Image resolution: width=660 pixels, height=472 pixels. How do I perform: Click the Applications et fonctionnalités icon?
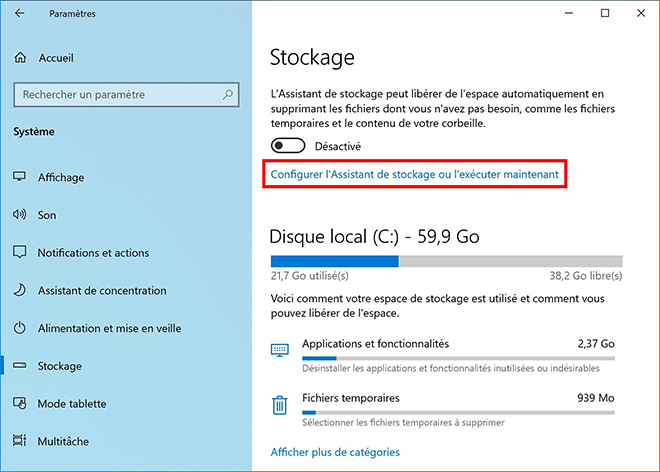(280, 350)
